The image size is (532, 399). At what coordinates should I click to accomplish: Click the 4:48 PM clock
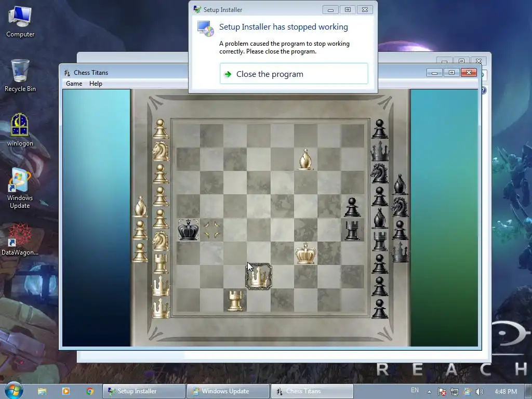[x=506, y=392]
